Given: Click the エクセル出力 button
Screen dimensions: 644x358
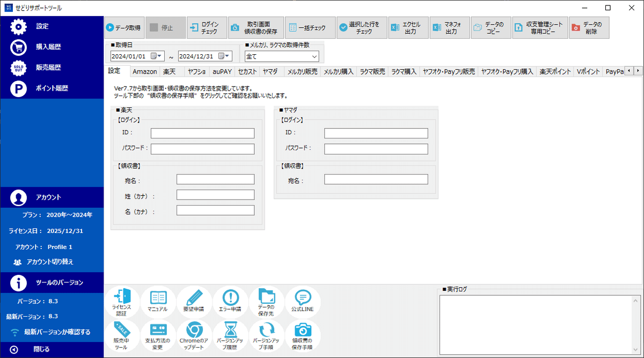Looking at the screenshot, I should [x=408, y=27].
